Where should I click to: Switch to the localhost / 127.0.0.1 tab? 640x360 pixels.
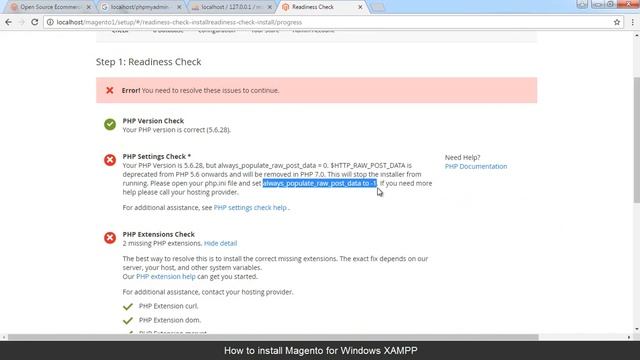pyautogui.click(x=231, y=7)
